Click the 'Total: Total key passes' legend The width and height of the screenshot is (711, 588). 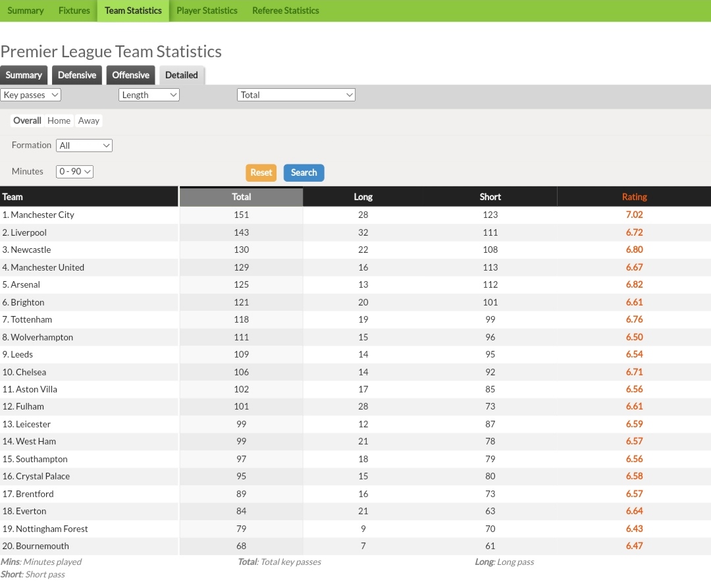point(279,562)
